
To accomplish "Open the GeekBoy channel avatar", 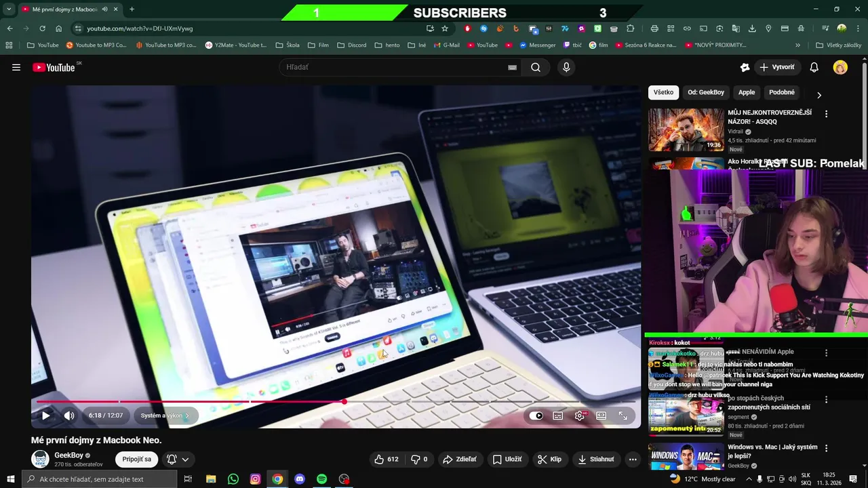I will (x=41, y=459).
